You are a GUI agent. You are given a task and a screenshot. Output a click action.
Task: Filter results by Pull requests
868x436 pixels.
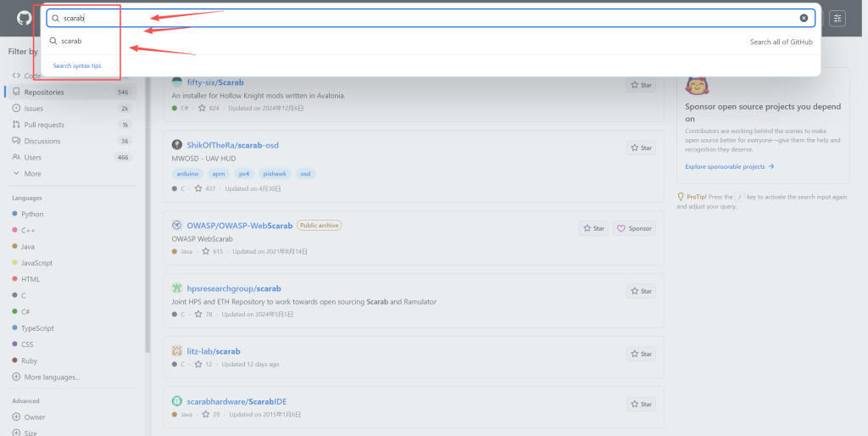pyautogui.click(x=71, y=125)
